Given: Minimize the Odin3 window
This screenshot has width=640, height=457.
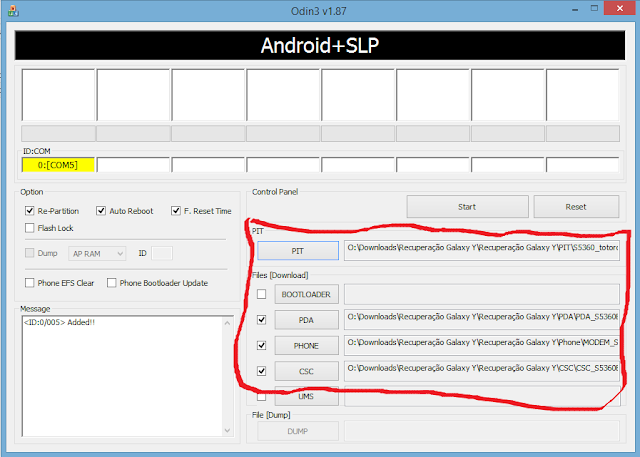Looking at the screenshot, I should (575, 9).
